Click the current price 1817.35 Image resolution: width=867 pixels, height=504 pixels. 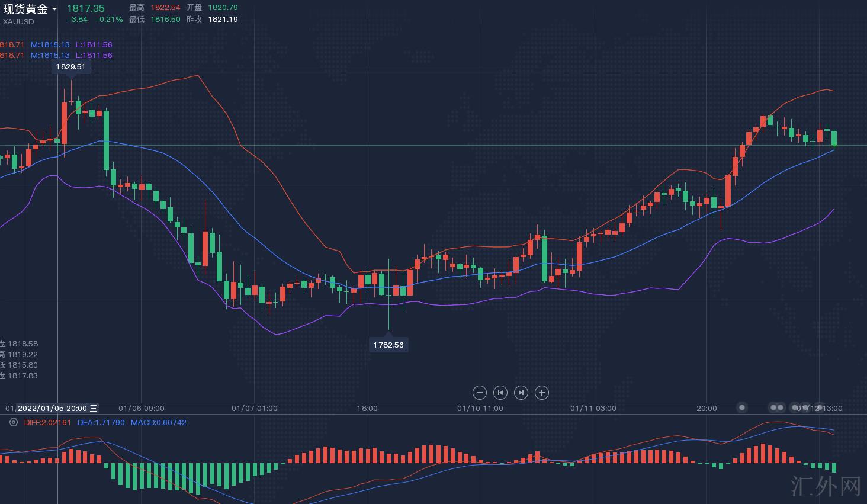pyautogui.click(x=85, y=8)
